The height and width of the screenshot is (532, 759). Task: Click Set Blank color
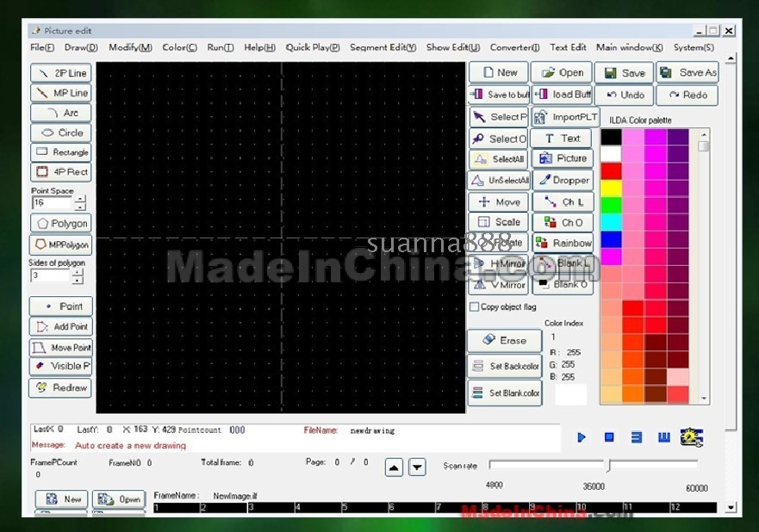tap(504, 393)
